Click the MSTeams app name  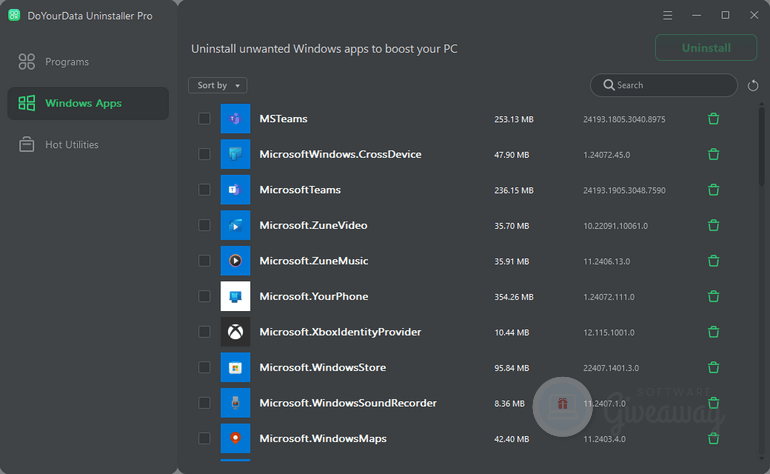pyautogui.click(x=283, y=119)
